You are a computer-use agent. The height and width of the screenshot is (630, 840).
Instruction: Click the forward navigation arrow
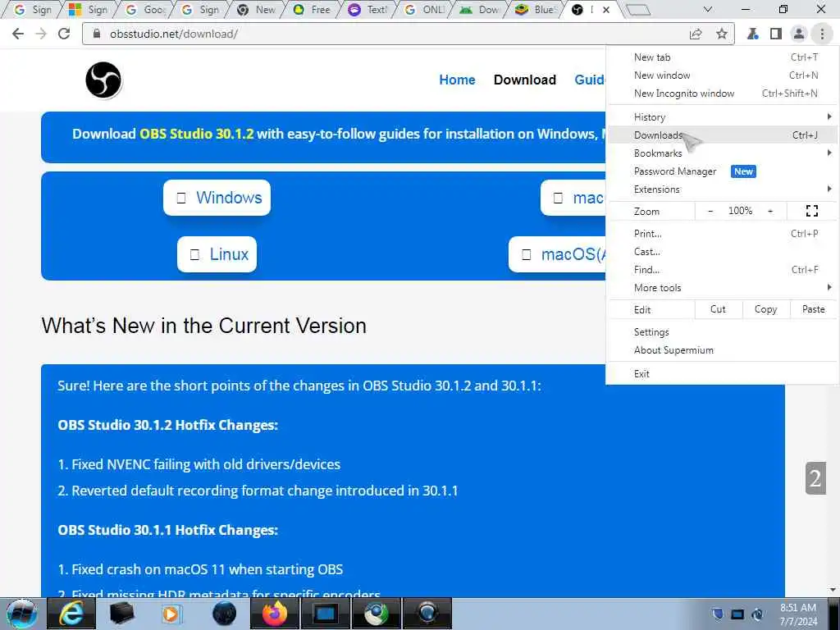tap(41, 34)
